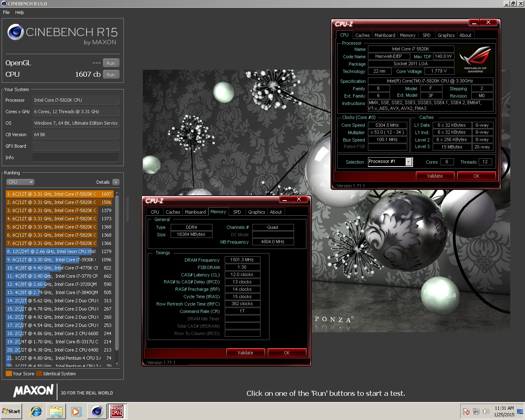Click the DRAM Frequency value 1501.3 MHz

pos(242,260)
